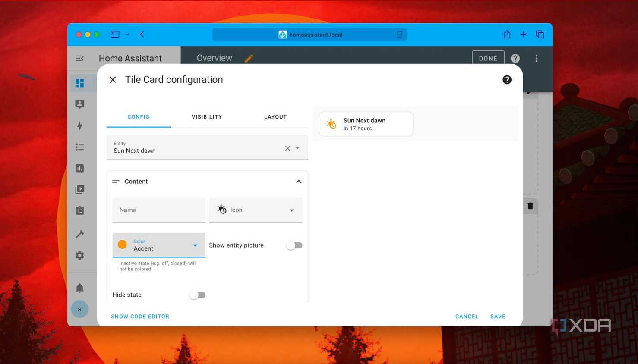Screen dimensions: 638x364
Task: Close the Tile Card configuration dialog
Action: pyautogui.click(x=113, y=80)
